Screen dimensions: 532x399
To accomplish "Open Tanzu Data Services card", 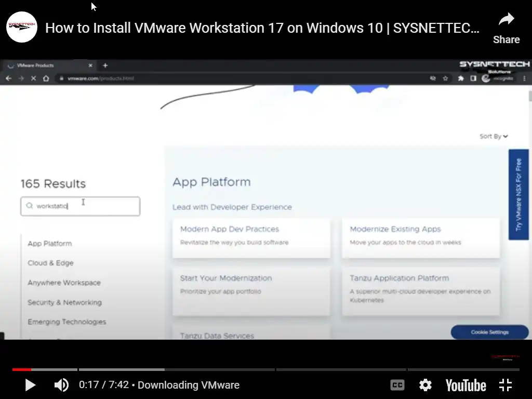I will coord(251,333).
